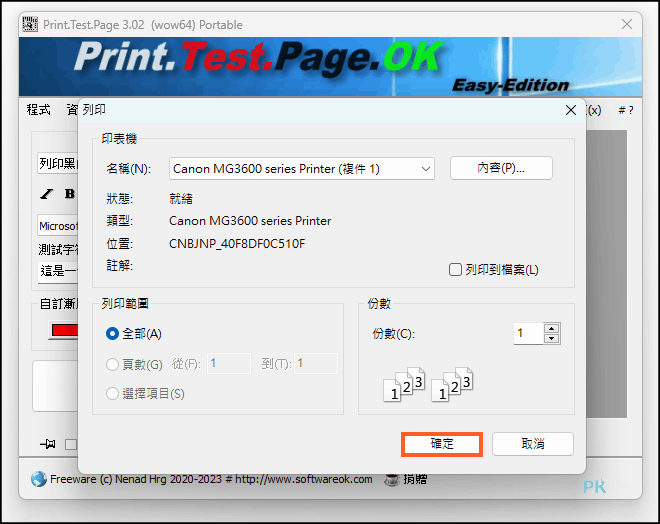Viewport: 660px width, 524px height.
Task: Click the Canon MG3600 series Printer type text
Action: [250, 221]
